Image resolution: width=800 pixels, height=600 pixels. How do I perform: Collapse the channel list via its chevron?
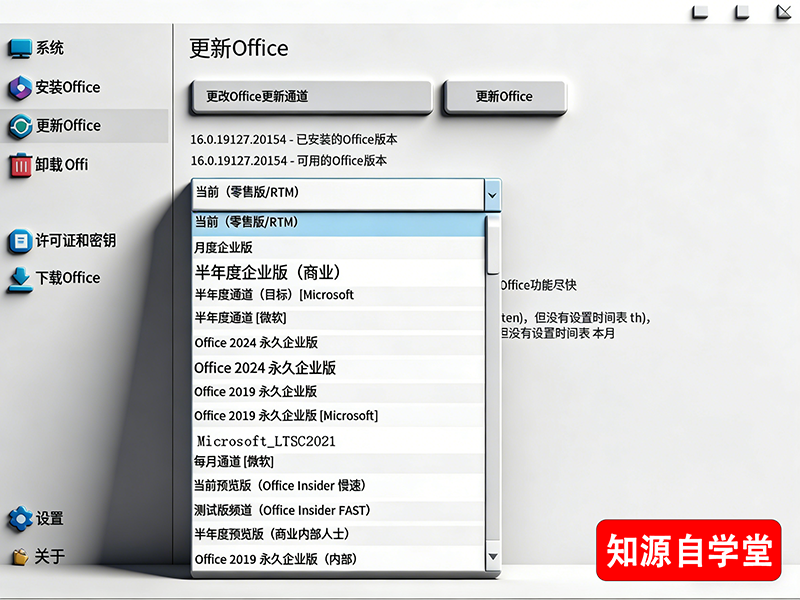coord(492,193)
